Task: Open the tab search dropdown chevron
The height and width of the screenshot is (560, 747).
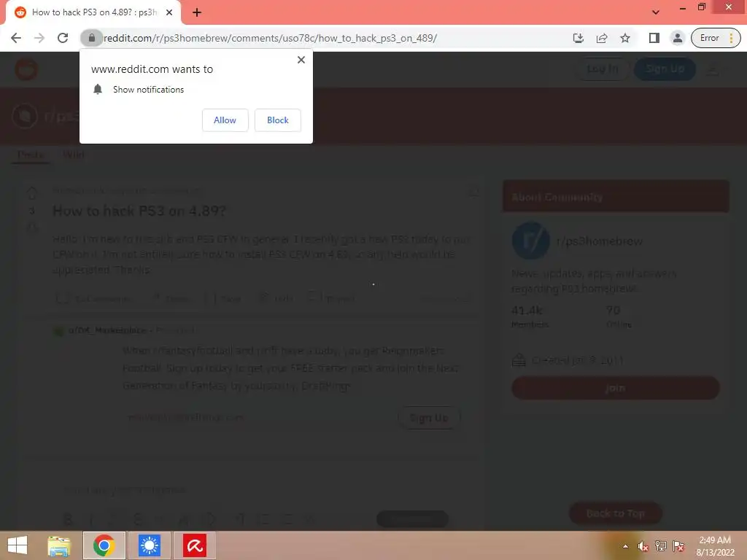Action: coord(656,12)
